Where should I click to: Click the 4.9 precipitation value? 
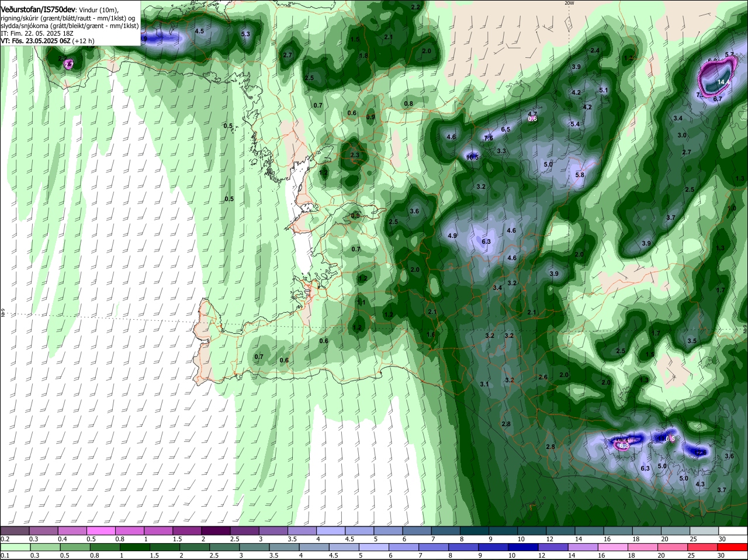point(452,236)
